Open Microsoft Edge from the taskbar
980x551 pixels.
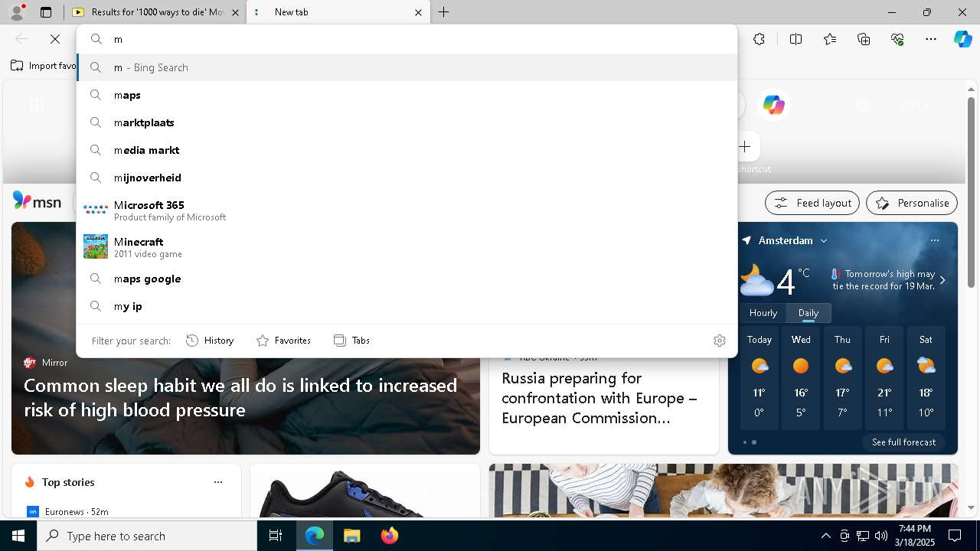click(315, 536)
